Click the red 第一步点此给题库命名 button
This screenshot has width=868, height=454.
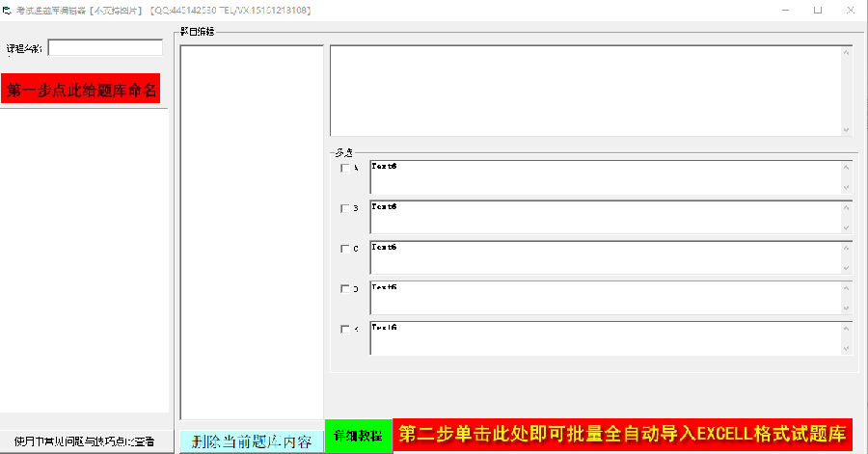coord(81,89)
